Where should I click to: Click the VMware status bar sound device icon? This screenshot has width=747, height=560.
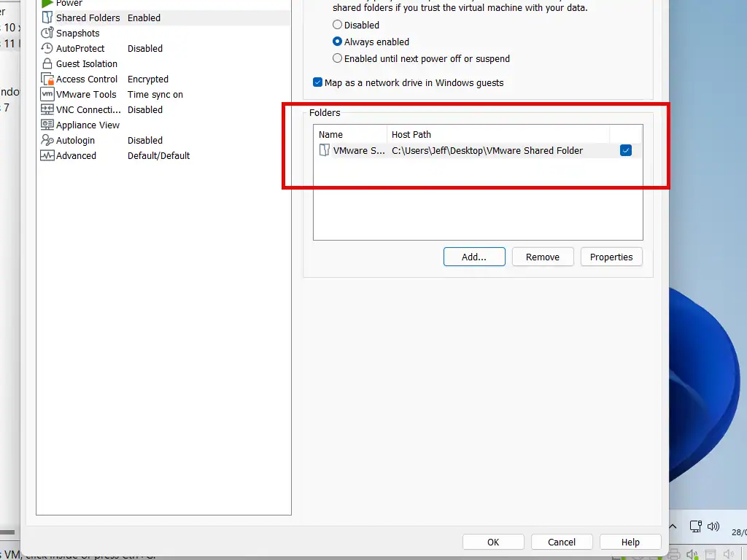[692, 554]
